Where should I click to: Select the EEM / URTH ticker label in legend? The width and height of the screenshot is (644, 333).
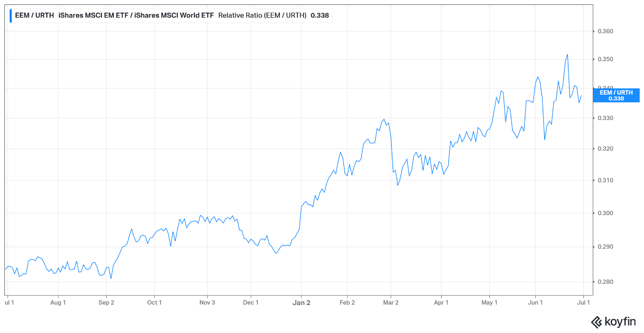(34, 15)
